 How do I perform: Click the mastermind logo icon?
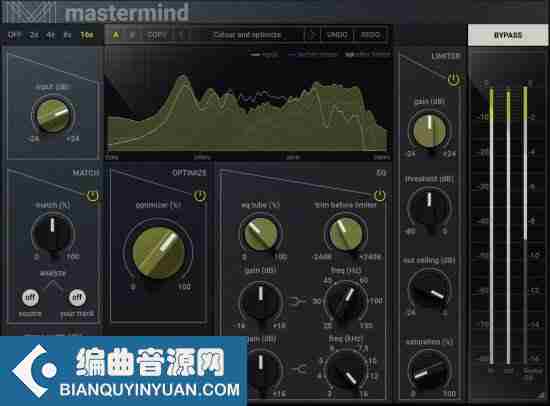click(x=29, y=12)
